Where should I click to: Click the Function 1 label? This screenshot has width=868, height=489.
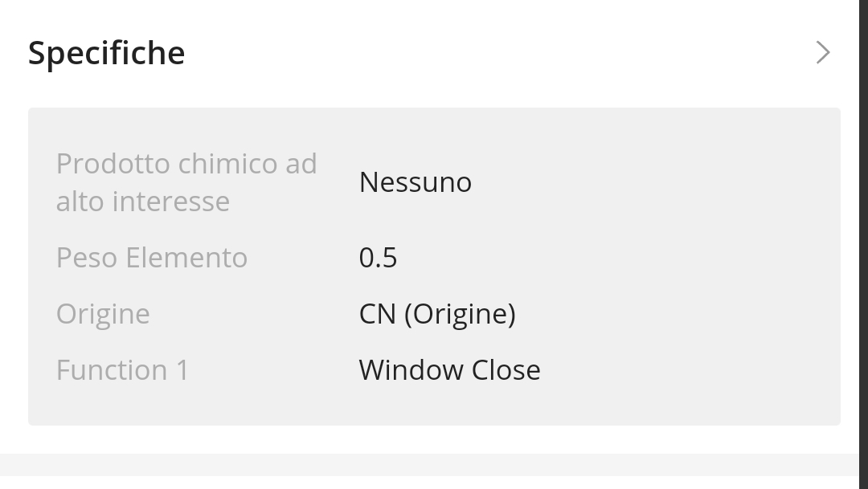122,369
